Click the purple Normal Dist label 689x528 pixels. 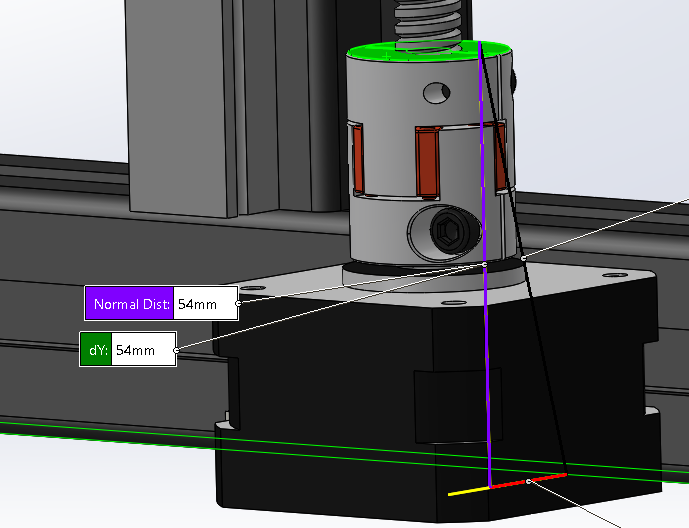[129, 303]
